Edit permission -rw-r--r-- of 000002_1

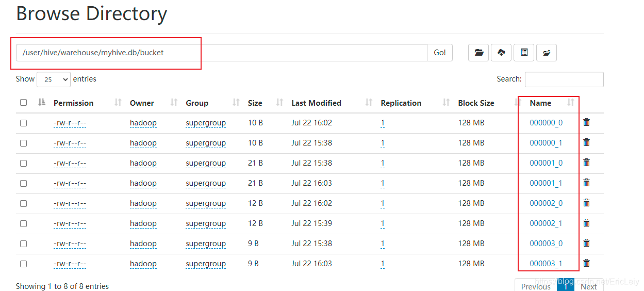point(70,223)
